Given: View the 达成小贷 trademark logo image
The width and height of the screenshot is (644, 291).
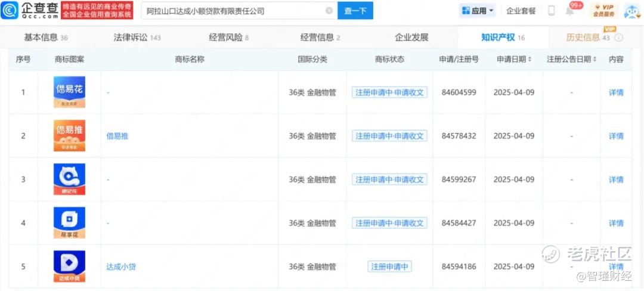Looking at the screenshot, I should pyautogui.click(x=69, y=267).
